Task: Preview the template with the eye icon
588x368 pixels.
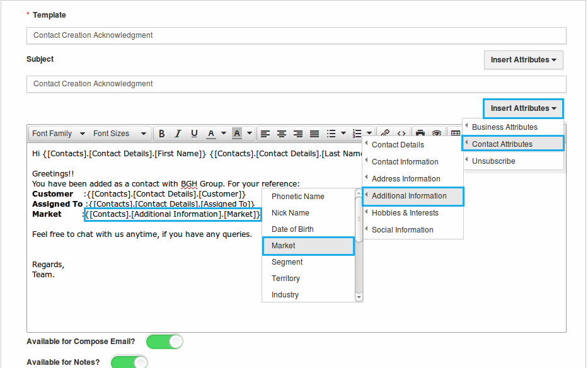Action: pos(436,134)
